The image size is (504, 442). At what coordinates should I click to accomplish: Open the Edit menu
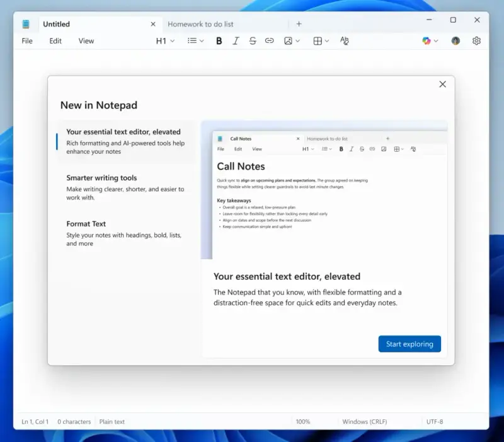click(x=55, y=40)
